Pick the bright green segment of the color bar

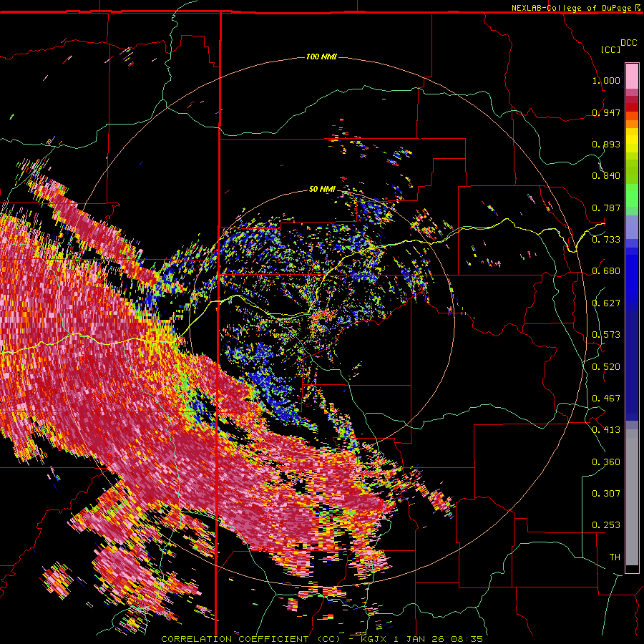[632, 194]
